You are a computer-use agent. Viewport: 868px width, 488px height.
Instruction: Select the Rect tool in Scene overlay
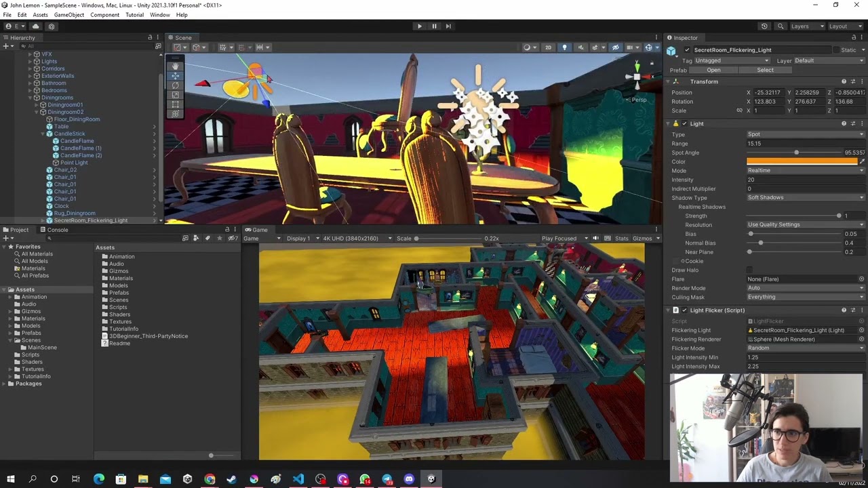tap(175, 104)
